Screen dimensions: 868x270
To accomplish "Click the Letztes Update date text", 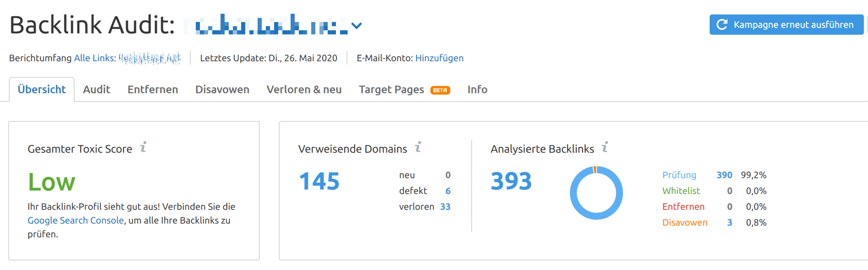I will (269, 58).
